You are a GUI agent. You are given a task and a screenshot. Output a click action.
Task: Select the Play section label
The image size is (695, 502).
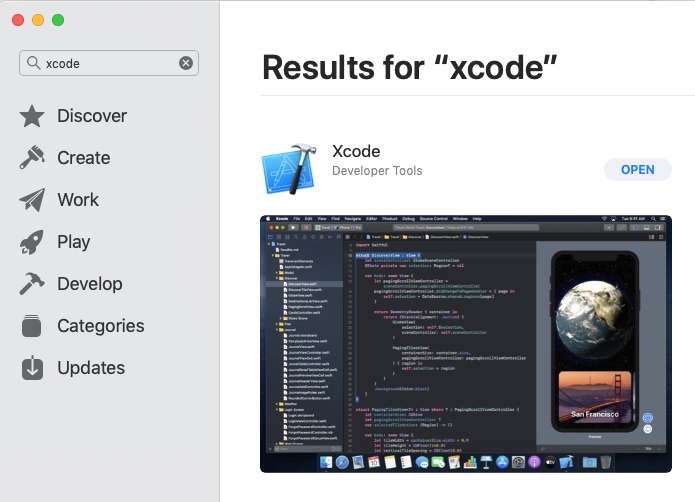pyautogui.click(x=74, y=242)
